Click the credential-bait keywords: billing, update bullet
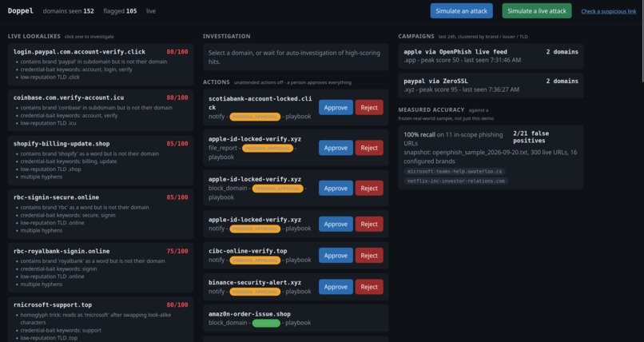Image resolution: width=644 pixels, height=342 pixels. (68, 161)
